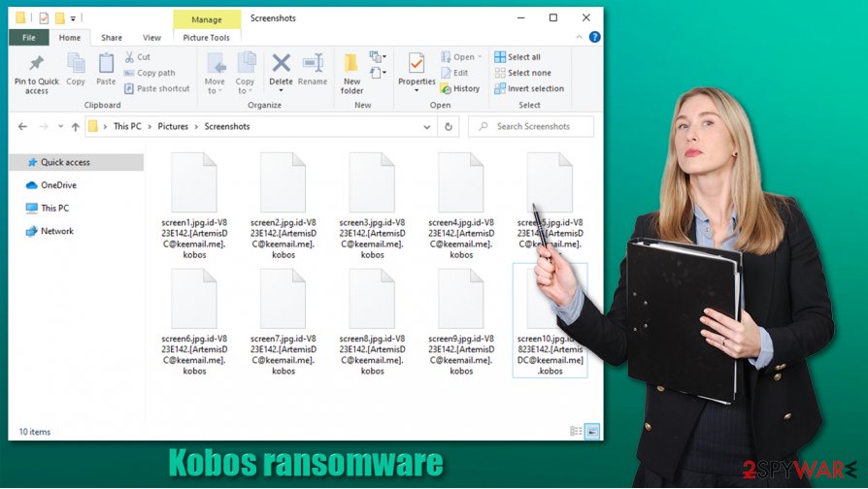Screen dimensions: 868x489
Task: Click Pictures in address bar
Action: click(x=173, y=127)
